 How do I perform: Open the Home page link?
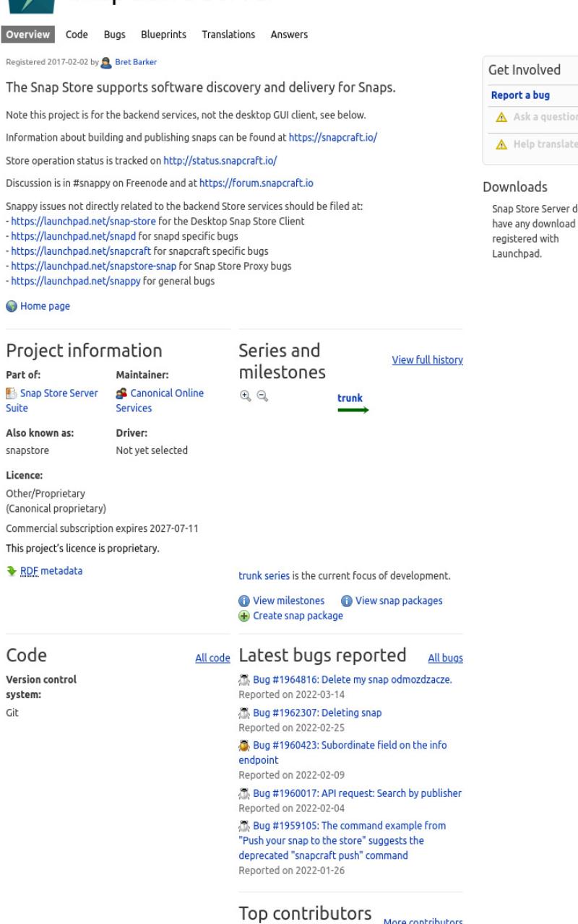pos(44,306)
